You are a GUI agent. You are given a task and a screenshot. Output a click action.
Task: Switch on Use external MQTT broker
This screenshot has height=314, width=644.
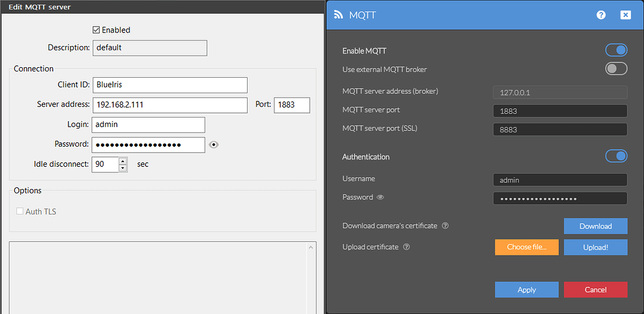[616, 69]
